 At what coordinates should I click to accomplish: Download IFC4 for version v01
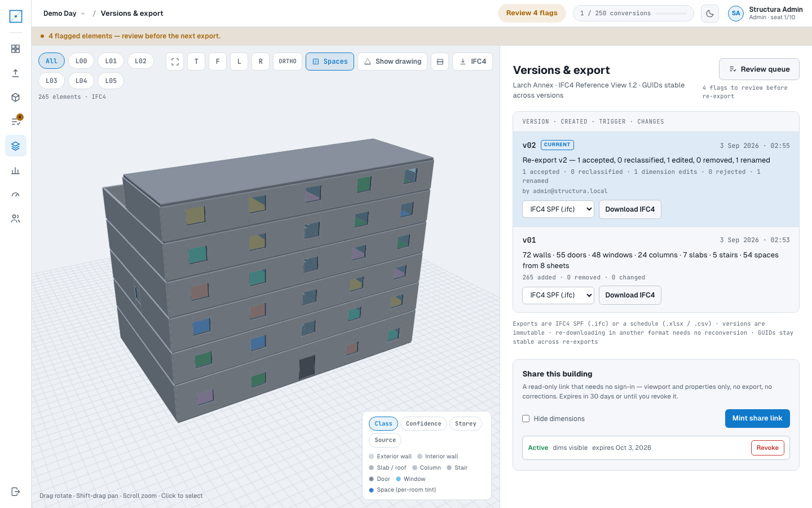[630, 295]
